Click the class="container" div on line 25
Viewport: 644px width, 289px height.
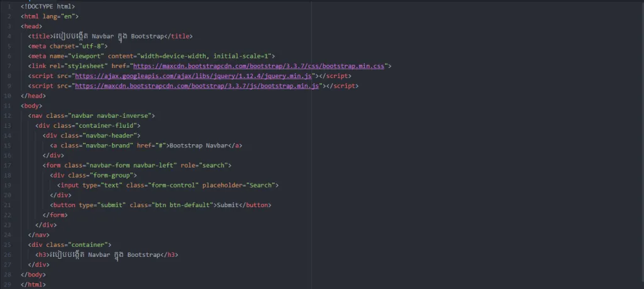(69, 245)
